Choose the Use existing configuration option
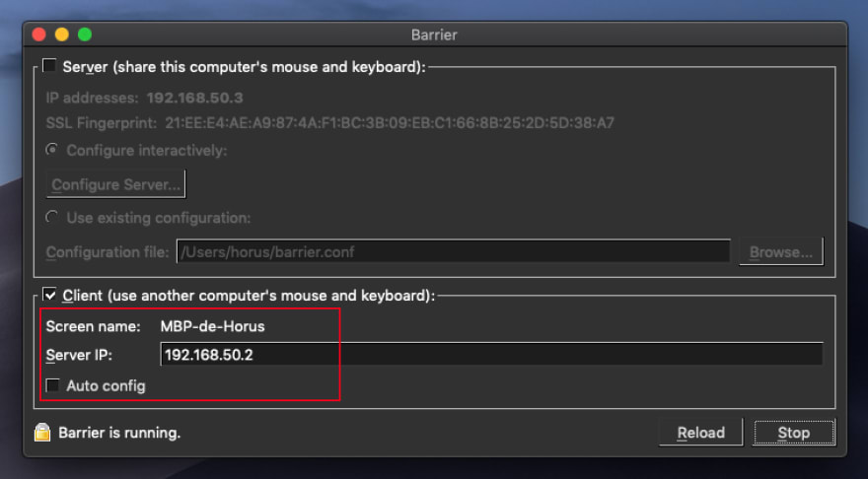868x479 pixels. [52, 217]
